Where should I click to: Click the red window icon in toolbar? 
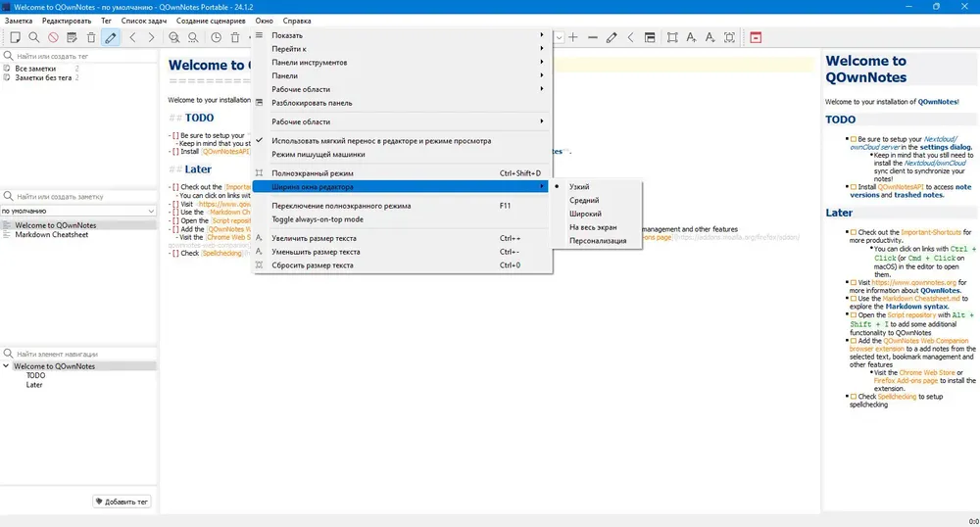click(x=756, y=37)
